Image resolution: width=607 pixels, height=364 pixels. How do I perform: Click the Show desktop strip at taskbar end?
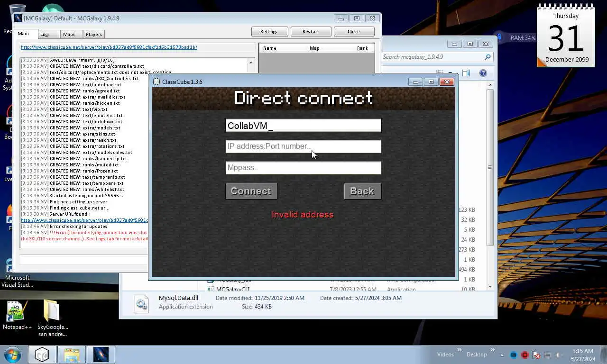pos(604,355)
